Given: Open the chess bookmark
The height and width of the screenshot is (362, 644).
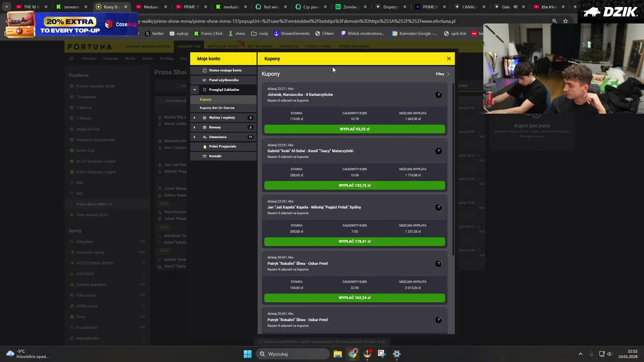Looking at the screenshot, I should pyautogui.click(x=237, y=34).
